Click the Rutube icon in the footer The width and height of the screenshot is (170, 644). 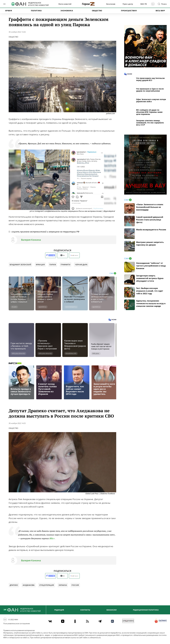[112, 621]
